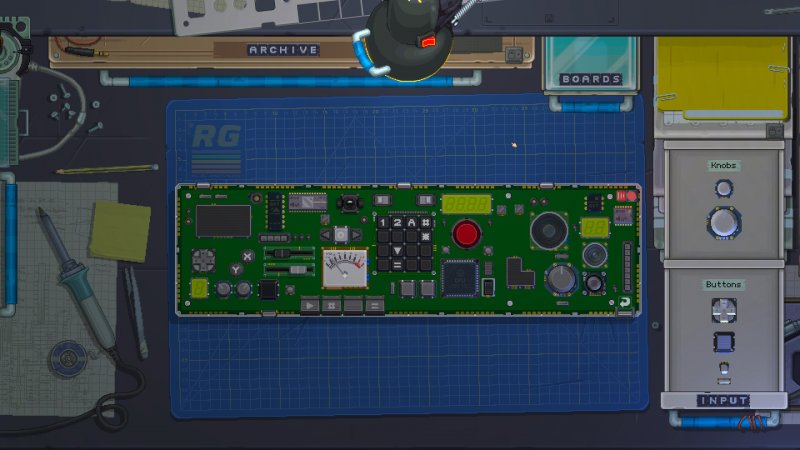
Task: Select the tall black chip beside the LCD screen
Action: (x=274, y=212)
